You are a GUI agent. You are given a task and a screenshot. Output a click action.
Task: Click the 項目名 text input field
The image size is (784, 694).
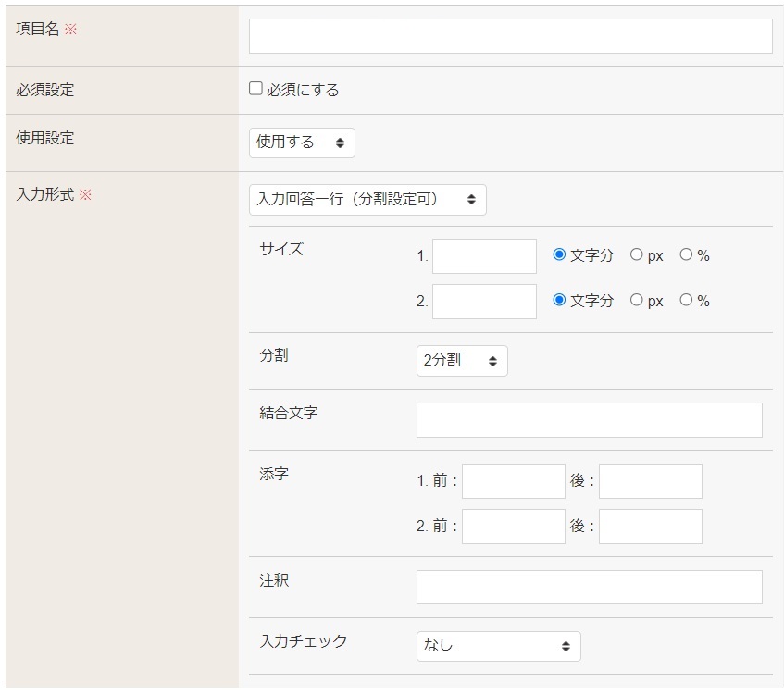pyautogui.click(x=510, y=36)
